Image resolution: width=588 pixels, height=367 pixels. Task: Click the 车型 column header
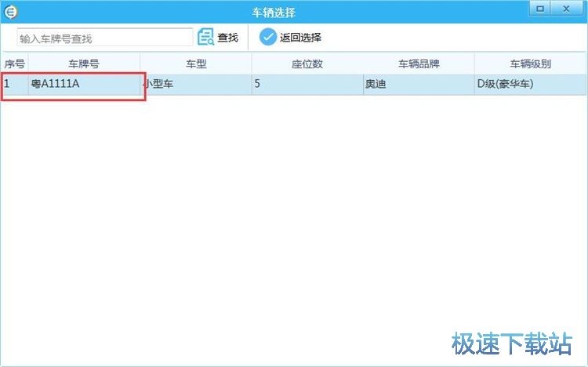click(x=196, y=64)
